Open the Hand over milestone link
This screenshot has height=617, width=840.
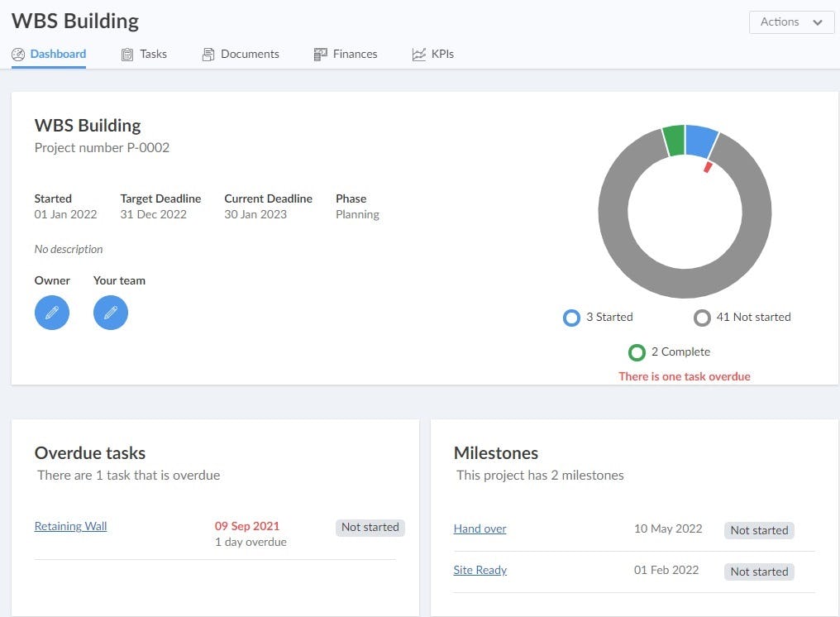480,529
